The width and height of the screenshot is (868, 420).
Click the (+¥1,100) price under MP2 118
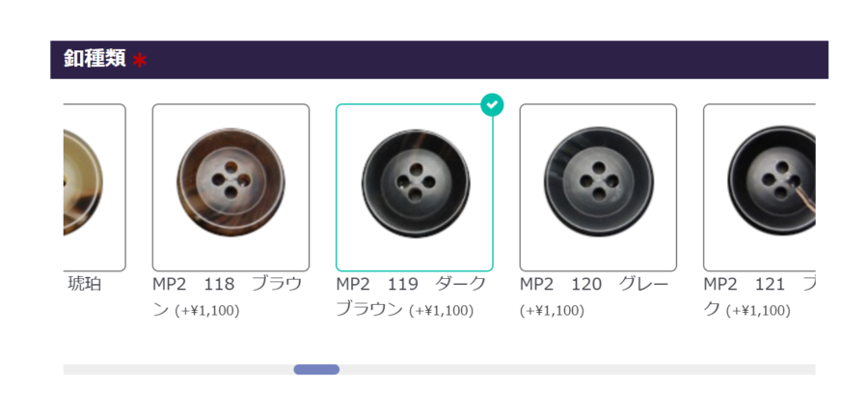(x=207, y=311)
